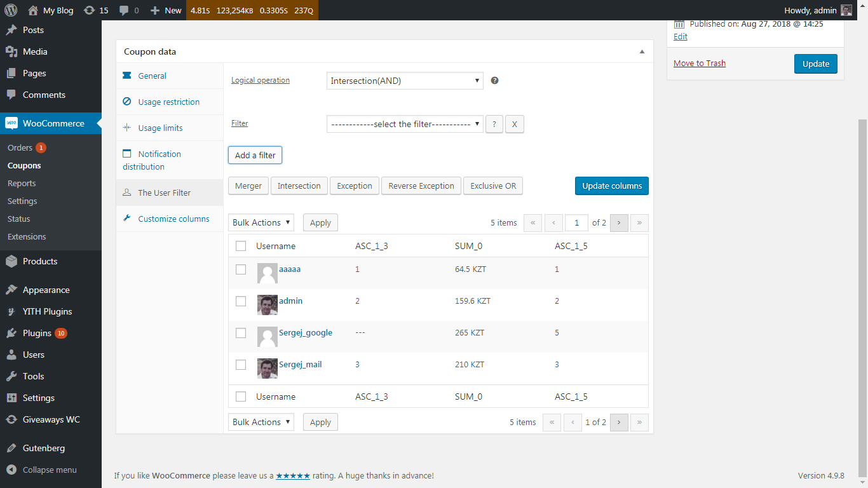
Task: Click the WordPress logo icon
Action: 11,10
